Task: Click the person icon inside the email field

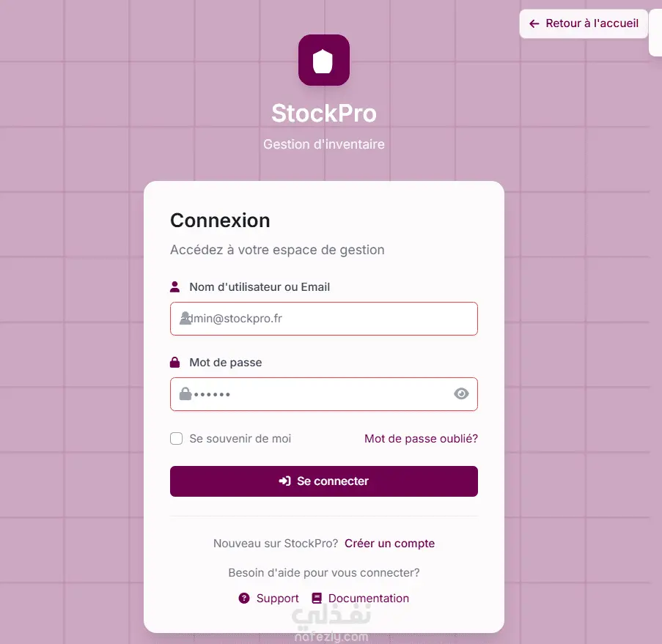Action: pos(185,318)
